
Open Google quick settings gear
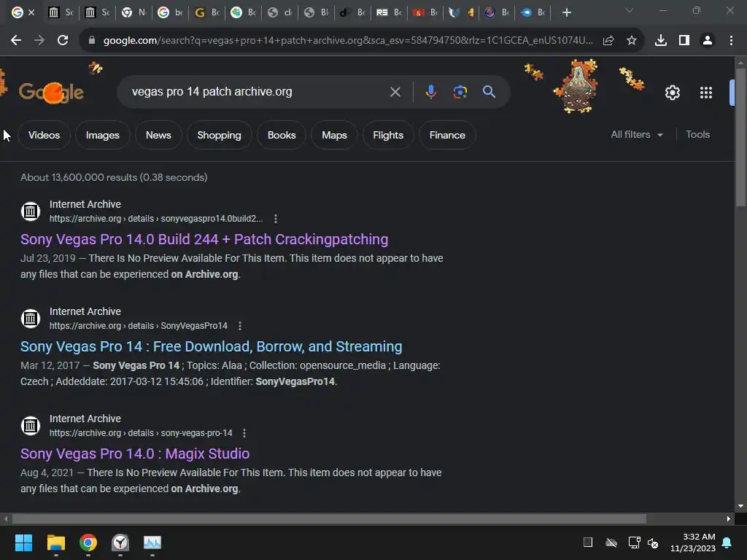[x=672, y=93]
